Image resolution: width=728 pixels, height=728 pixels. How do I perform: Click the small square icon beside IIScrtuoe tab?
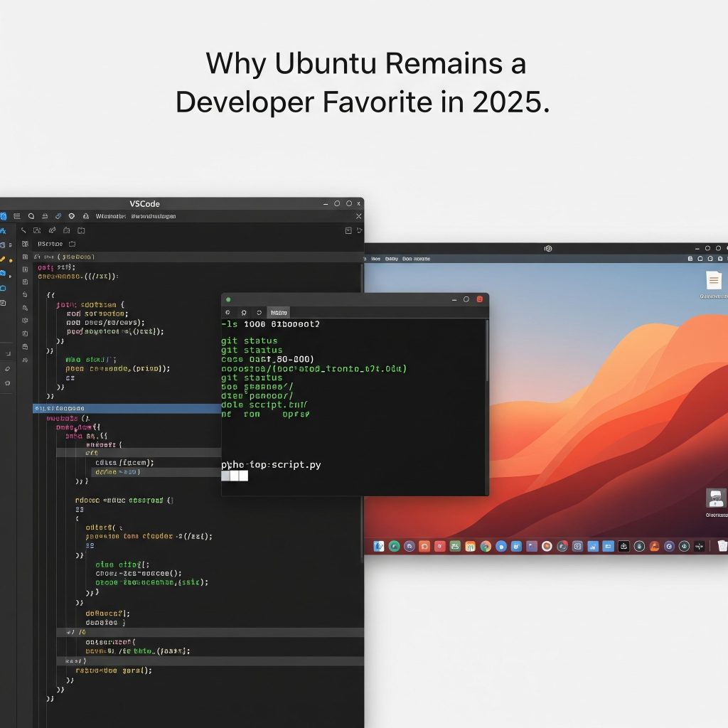coord(72,244)
